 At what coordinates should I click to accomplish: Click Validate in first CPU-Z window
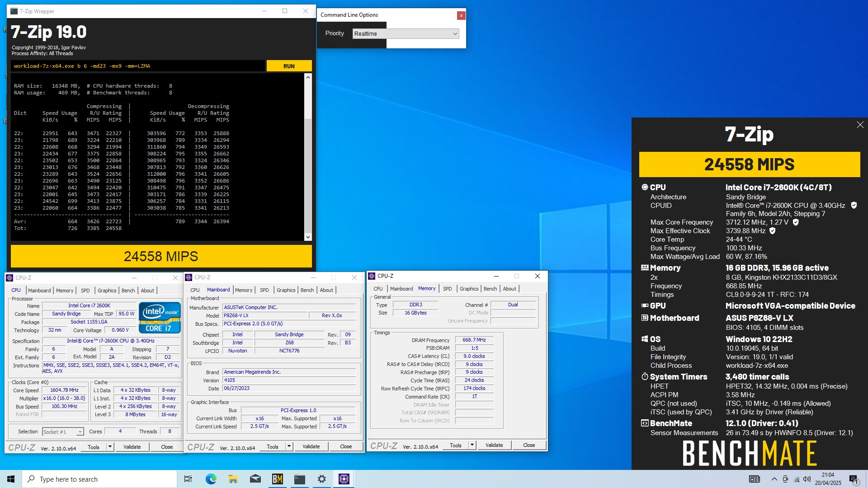click(132, 447)
